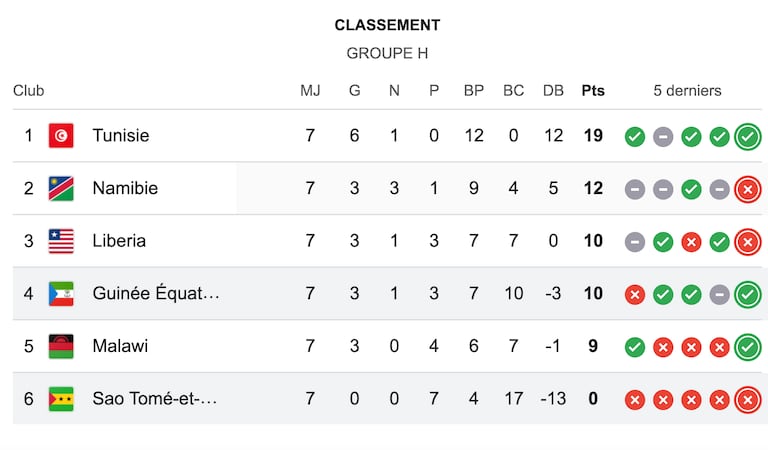Select Tunisie's circled latest win icon

[x=747, y=137]
